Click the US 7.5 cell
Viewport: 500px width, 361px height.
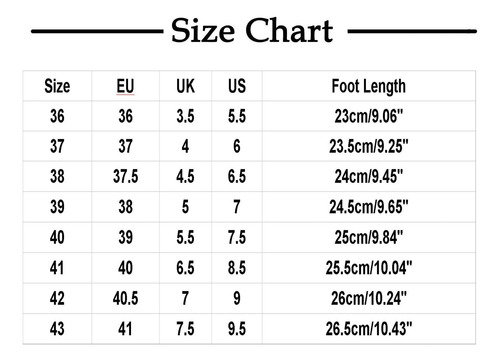237,237
